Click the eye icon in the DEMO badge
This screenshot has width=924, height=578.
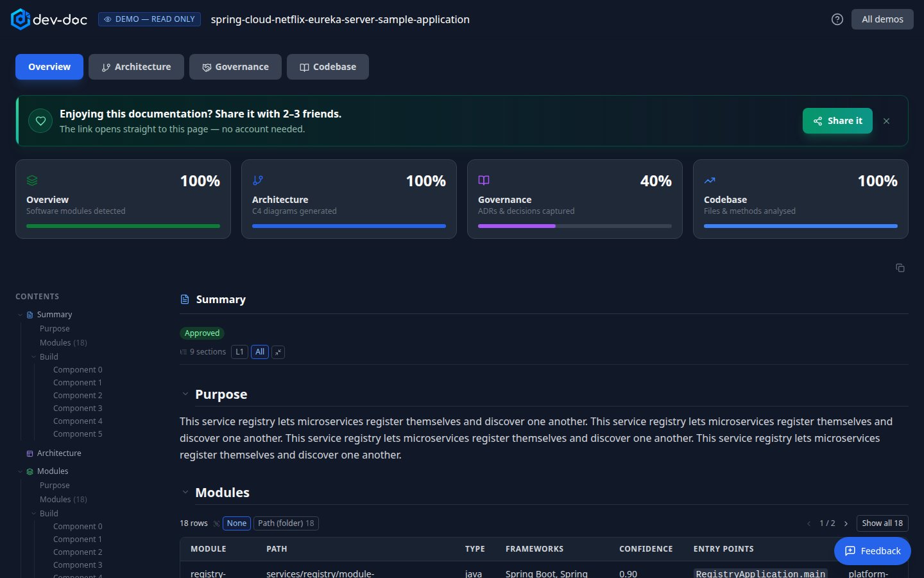click(107, 19)
